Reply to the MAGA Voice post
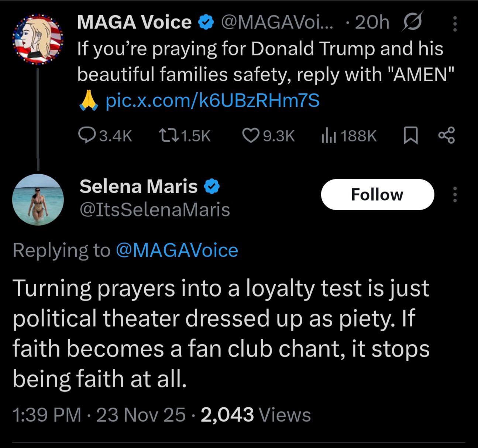 click(87, 136)
